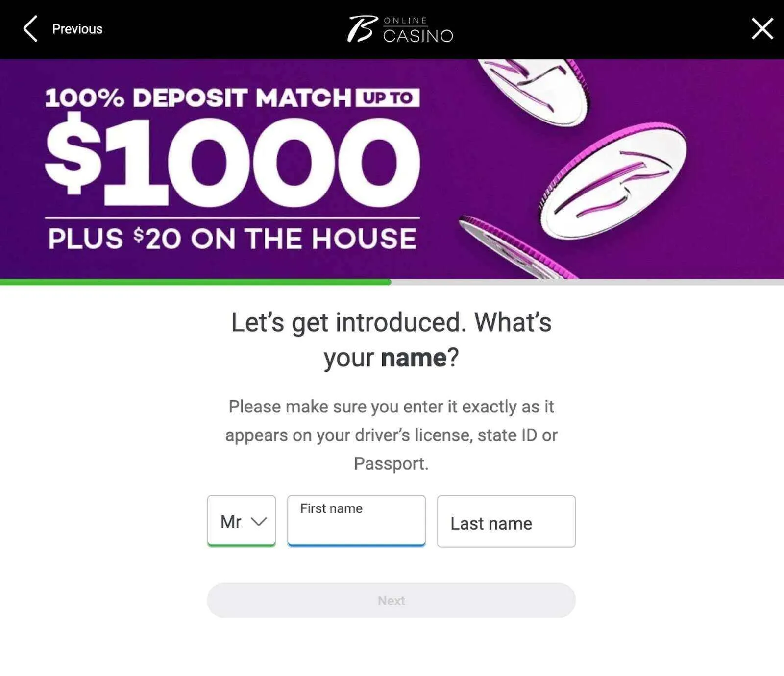Click the '$1000' promo amount text
The height and width of the screenshot is (676, 784).
coord(233,162)
